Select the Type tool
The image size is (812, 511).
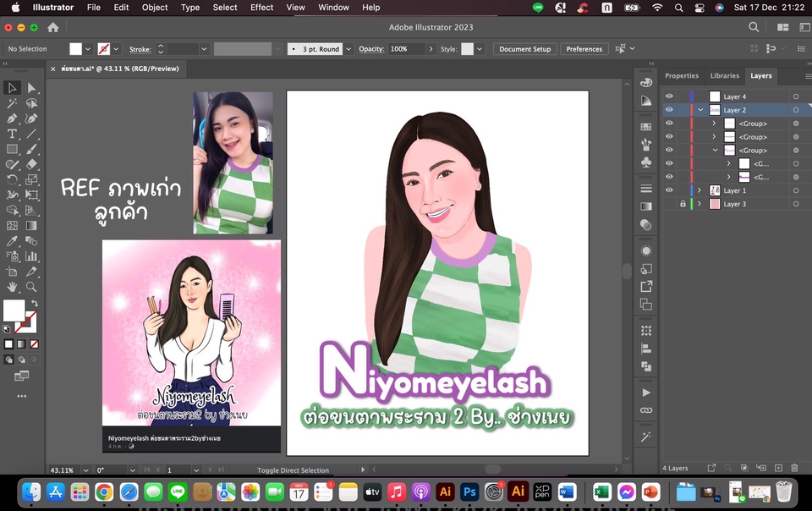12,134
